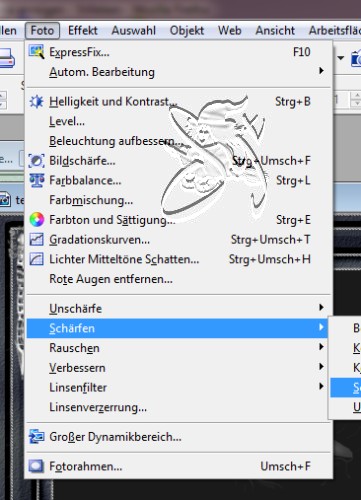
Task: Click the Helligkeit und Kontrast sun icon
Action: point(36,101)
